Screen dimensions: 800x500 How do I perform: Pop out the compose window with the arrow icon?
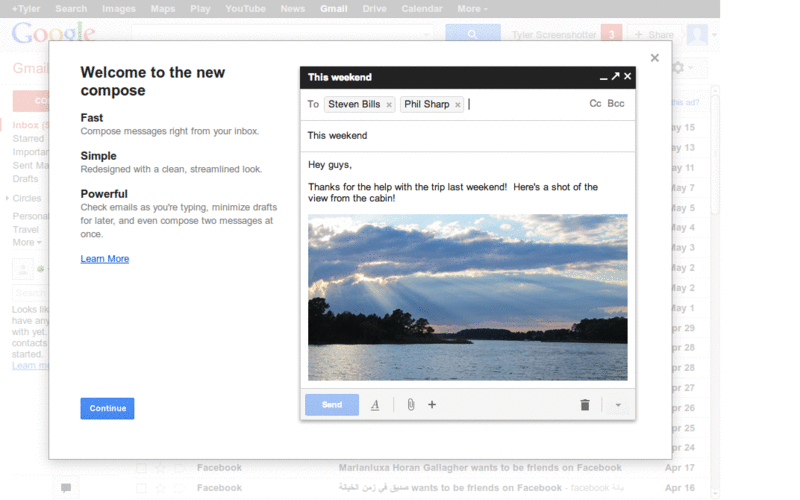point(615,77)
